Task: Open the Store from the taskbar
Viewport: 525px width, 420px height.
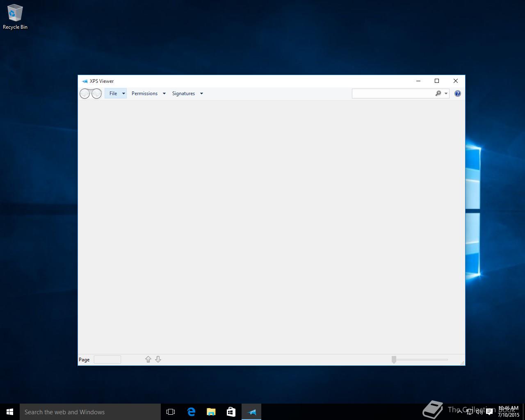Action: tap(231, 412)
